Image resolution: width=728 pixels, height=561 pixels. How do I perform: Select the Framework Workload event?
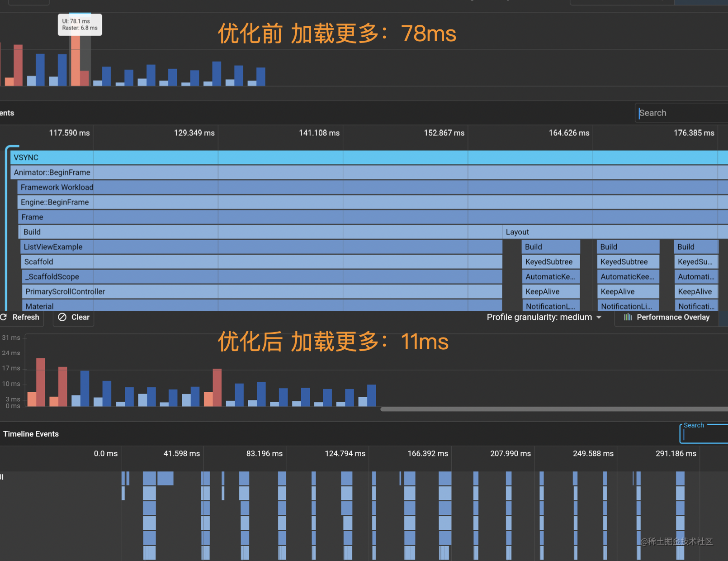373,187
